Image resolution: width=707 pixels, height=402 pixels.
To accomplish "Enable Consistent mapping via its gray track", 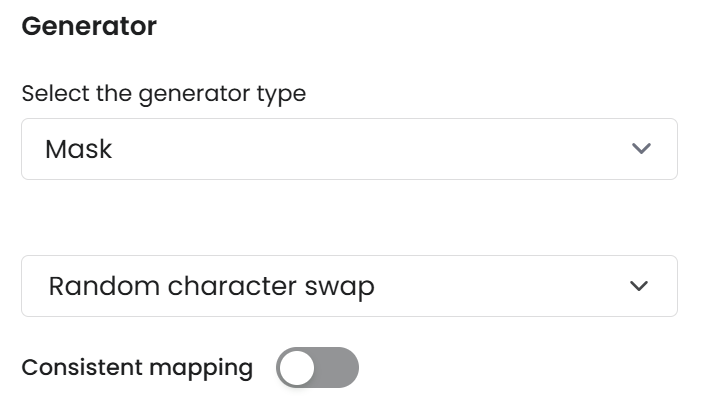I will (338, 367).
